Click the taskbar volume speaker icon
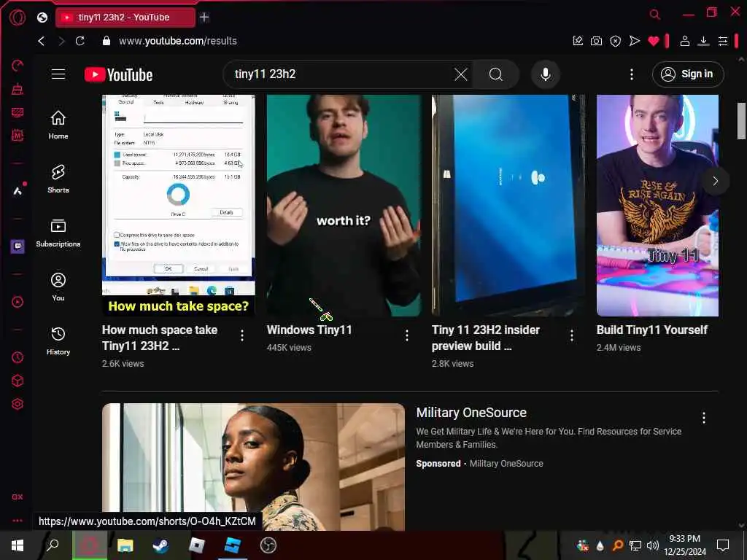 [653, 545]
